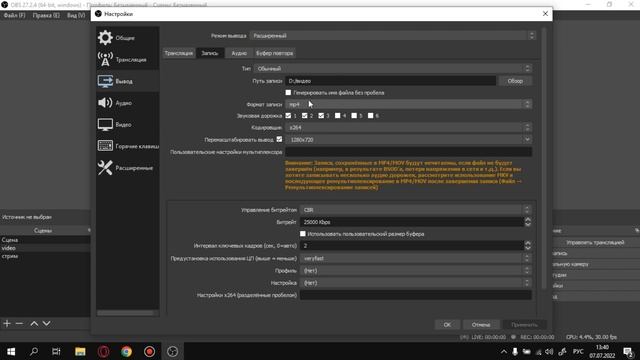Click the bitrate field showing 25000 Kbps
This screenshot has height=360, width=640.
[x=412, y=222]
